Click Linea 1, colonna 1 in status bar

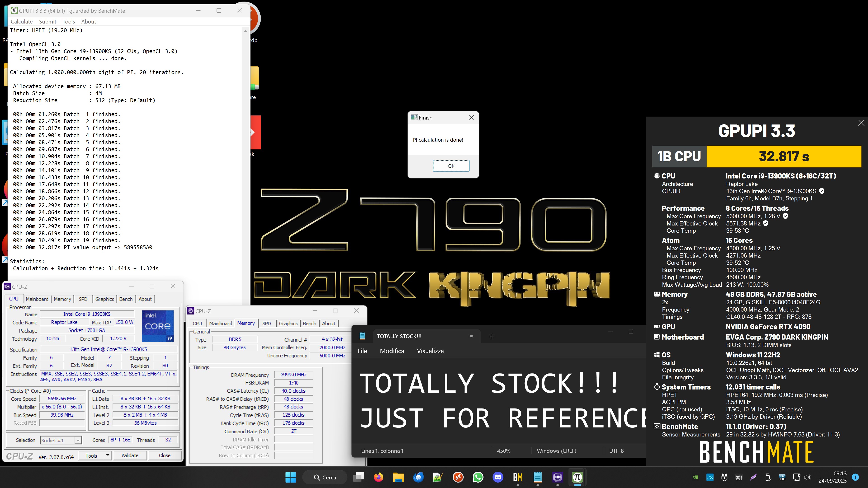(382, 451)
